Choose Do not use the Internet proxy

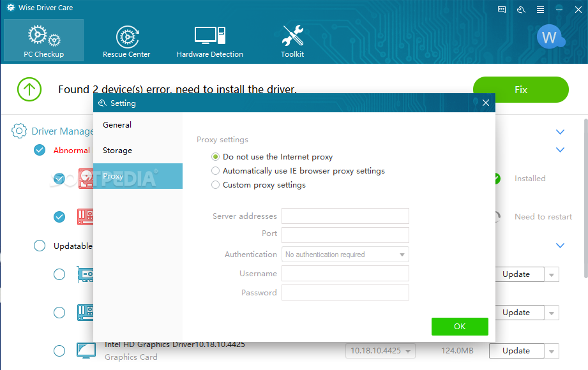(x=215, y=157)
